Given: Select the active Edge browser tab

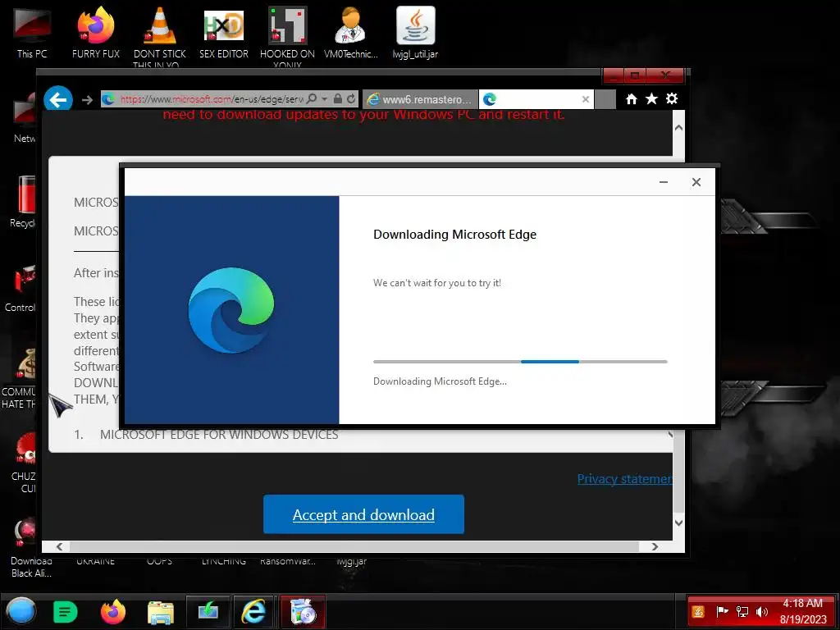Looking at the screenshot, I should pos(536,99).
